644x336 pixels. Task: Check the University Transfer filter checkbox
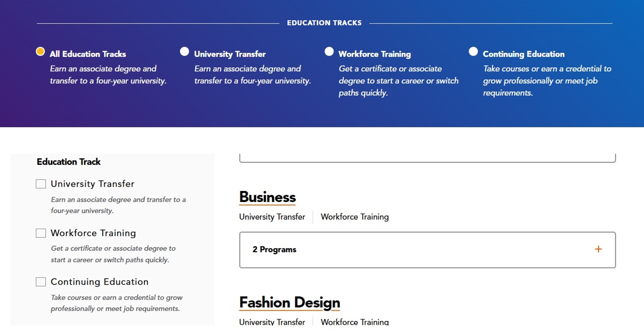point(41,184)
